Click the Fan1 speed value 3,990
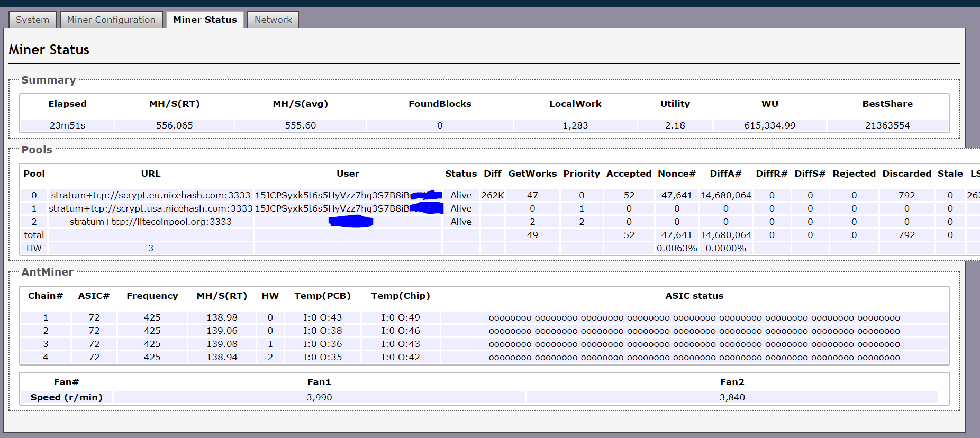The image size is (980, 438). pyautogui.click(x=319, y=397)
